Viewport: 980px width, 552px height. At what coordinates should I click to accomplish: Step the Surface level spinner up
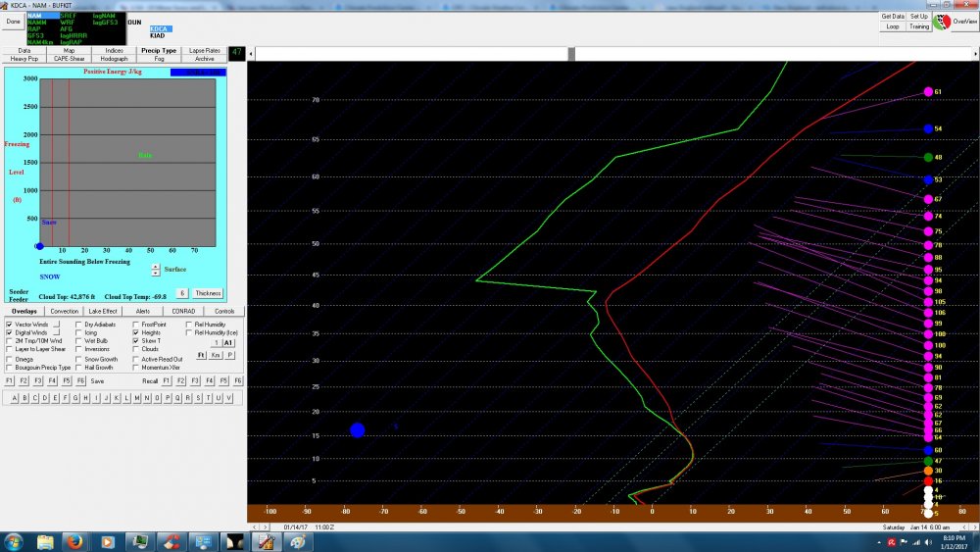click(x=155, y=265)
